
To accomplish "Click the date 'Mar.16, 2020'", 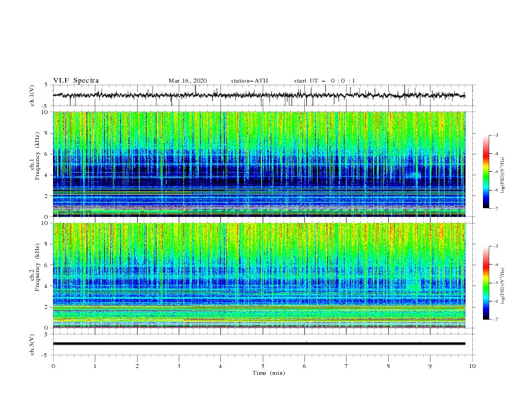I will 187,81.
